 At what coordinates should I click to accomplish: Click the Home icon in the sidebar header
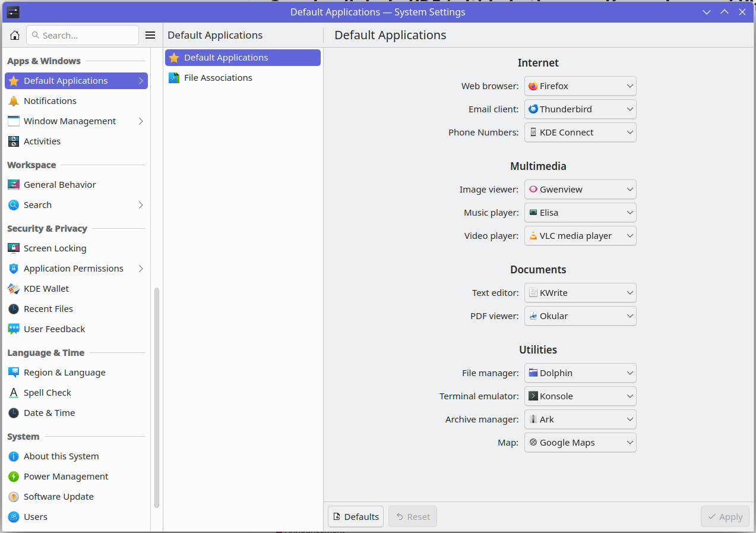tap(15, 36)
